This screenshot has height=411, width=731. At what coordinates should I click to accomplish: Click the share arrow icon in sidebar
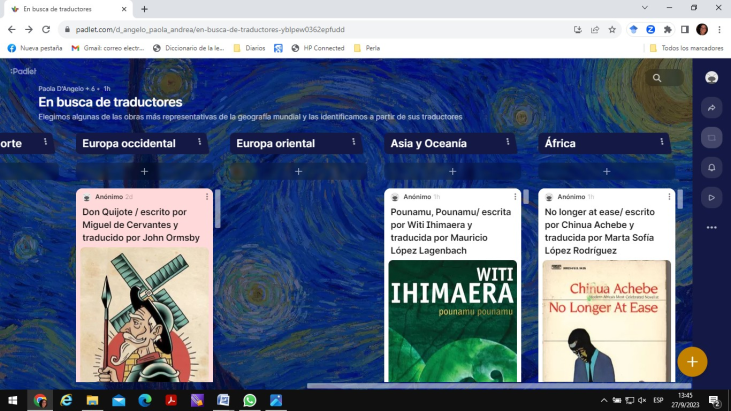tap(711, 108)
